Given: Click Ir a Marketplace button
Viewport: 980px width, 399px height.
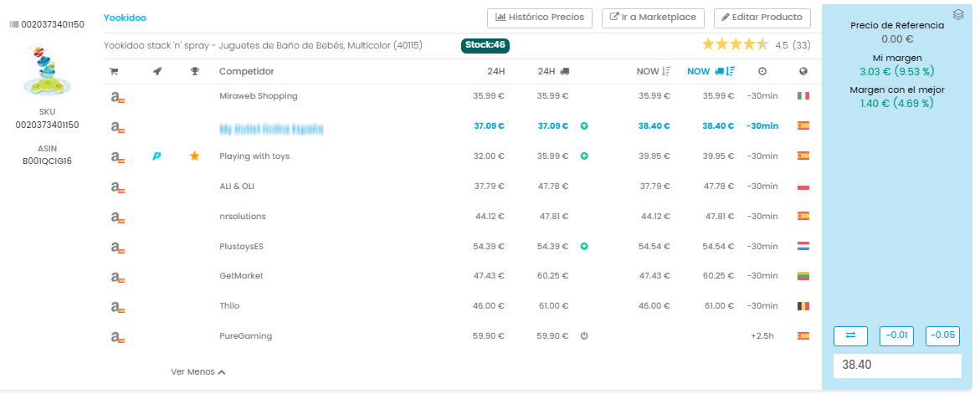Looking at the screenshot, I should pos(654,18).
